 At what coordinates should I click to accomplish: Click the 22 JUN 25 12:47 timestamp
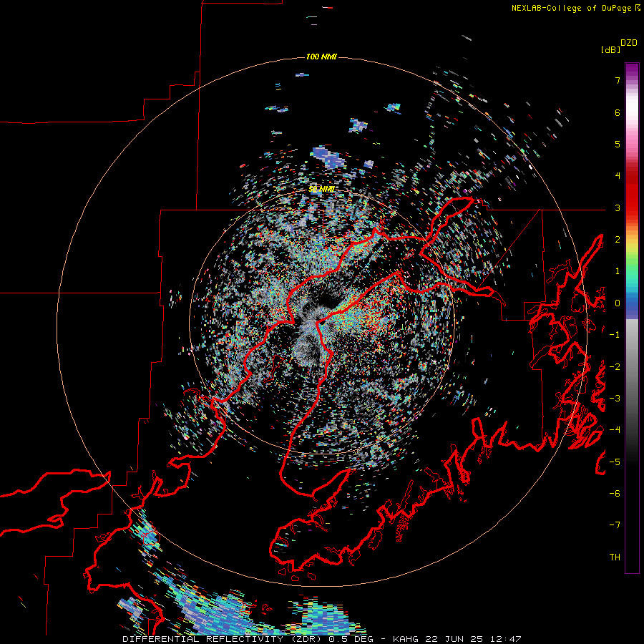[x=473, y=639]
